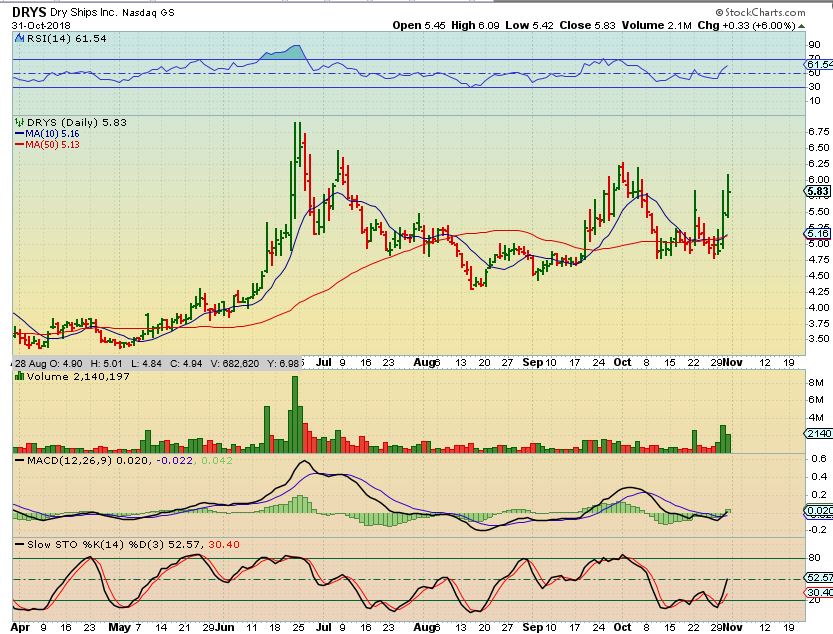Click the DRYS ticker symbol title
Image resolution: width=833 pixels, height=634 pixels.
tap(30, 13)
